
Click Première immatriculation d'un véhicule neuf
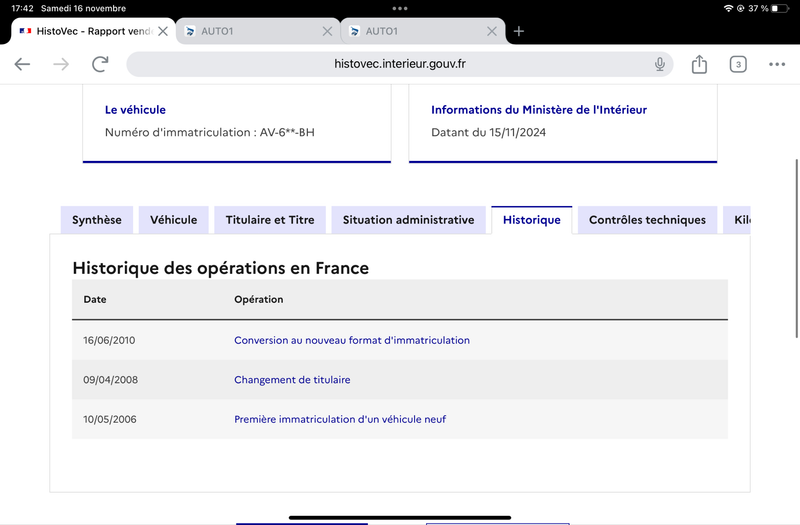[x=340, y=419]
